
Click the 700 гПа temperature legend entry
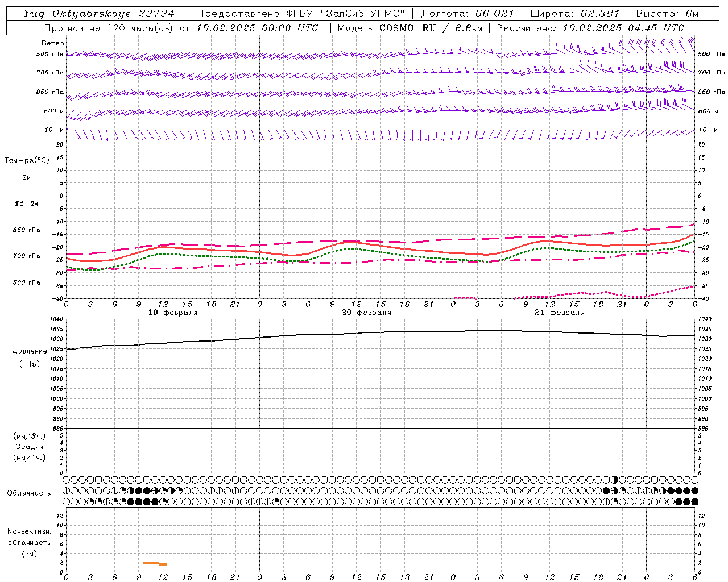(27, 256)
